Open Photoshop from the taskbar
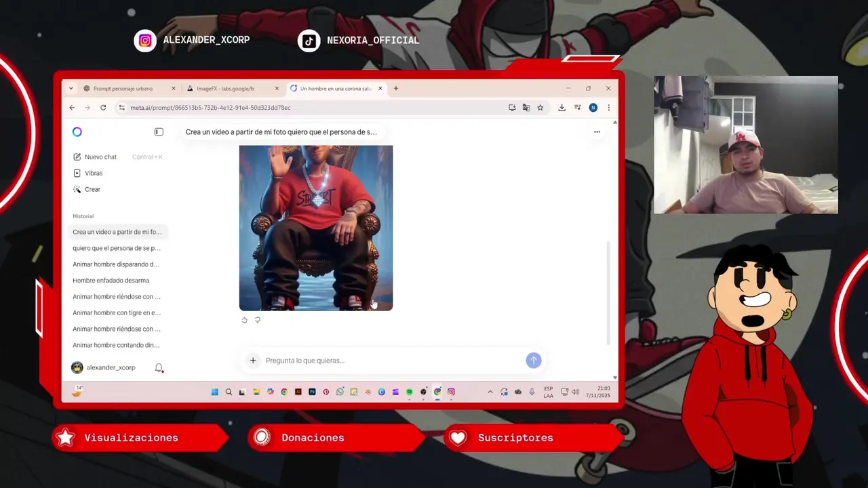 point(312,392)
